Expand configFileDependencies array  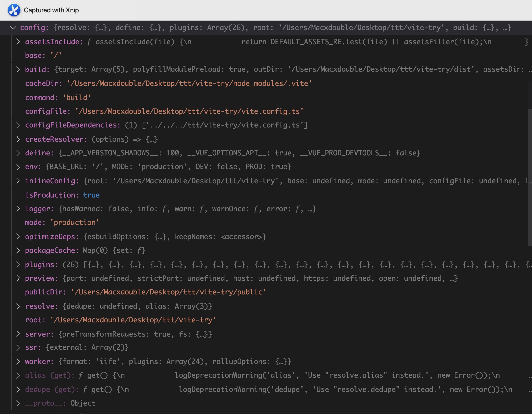18,125
